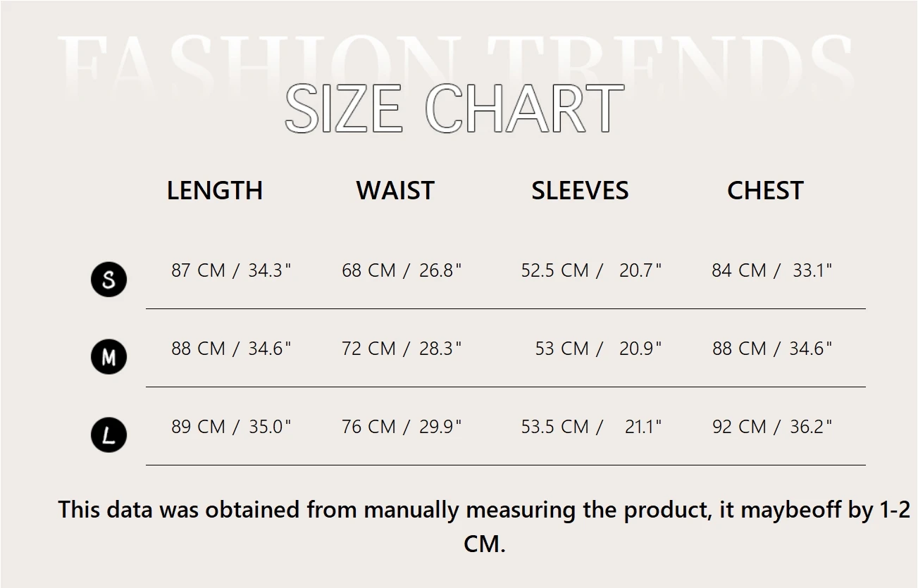
Task: Click the CHEST column header
Action: point(765,191)
